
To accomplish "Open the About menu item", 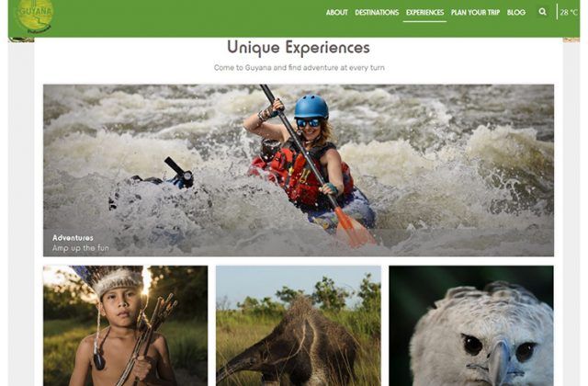I will pos(337,12).
